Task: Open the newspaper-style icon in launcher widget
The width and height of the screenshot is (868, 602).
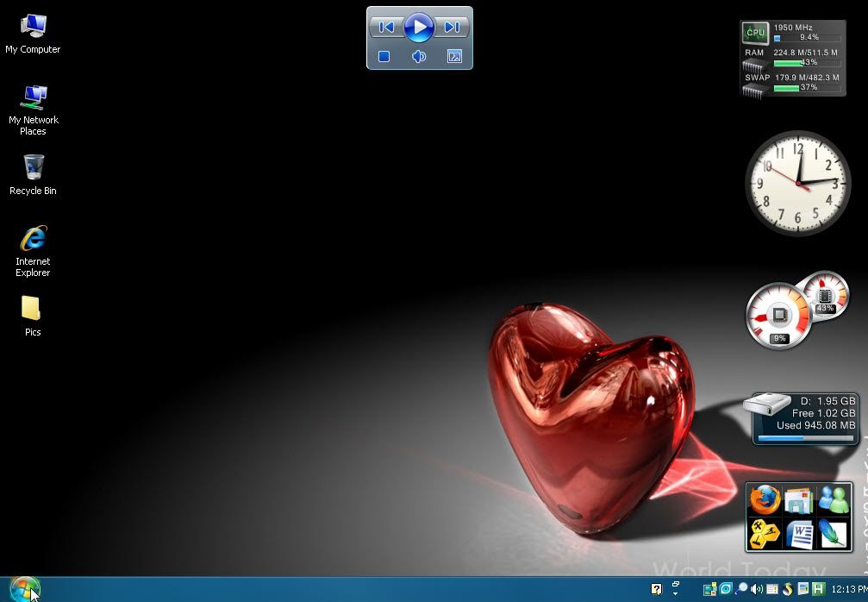Action: click(799, 500)
